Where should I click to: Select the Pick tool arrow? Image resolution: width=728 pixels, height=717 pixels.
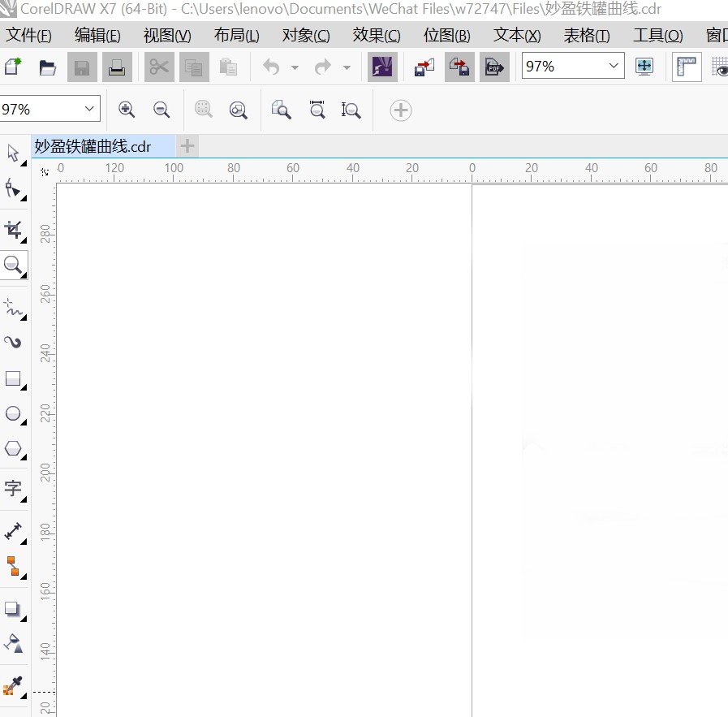[x=13, y=153]
